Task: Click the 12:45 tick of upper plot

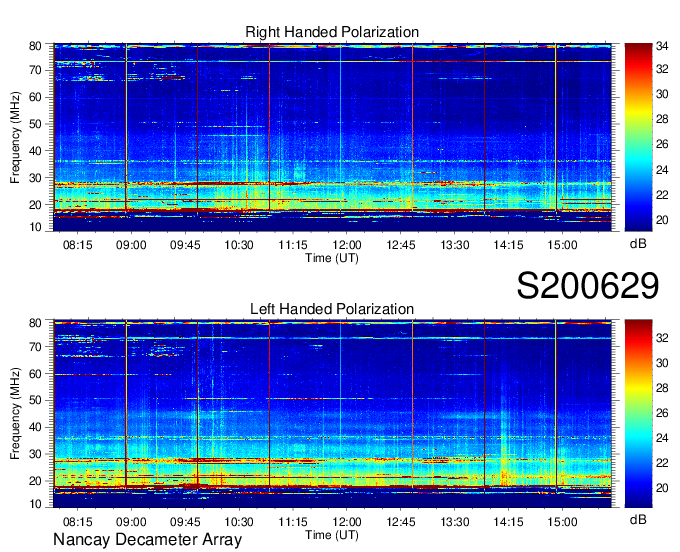Action: point(401,245)
